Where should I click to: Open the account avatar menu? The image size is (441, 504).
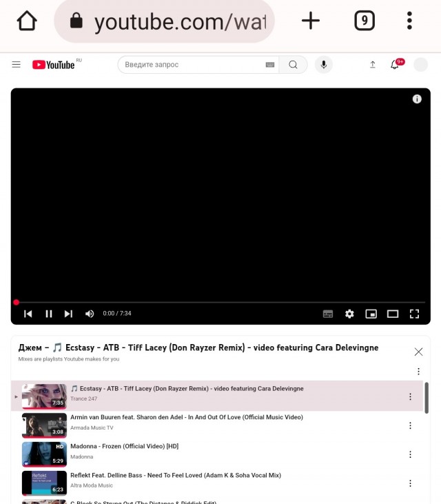pos(420,65)
